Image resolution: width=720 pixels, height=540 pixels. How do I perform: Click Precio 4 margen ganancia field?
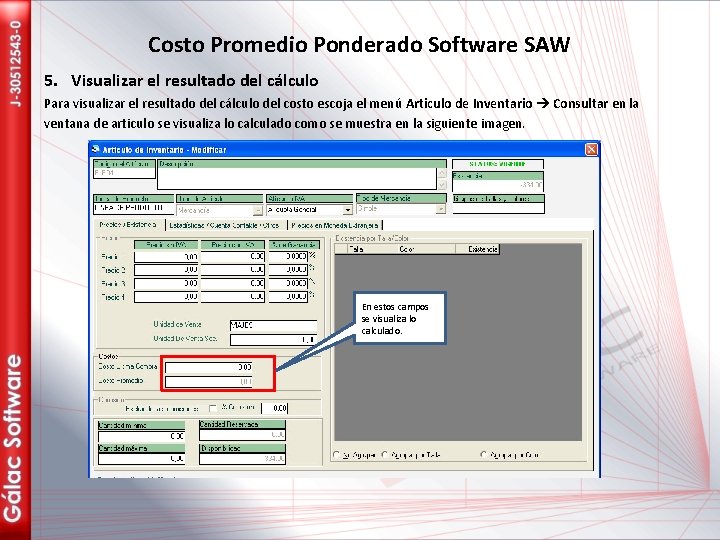point(288,297)
